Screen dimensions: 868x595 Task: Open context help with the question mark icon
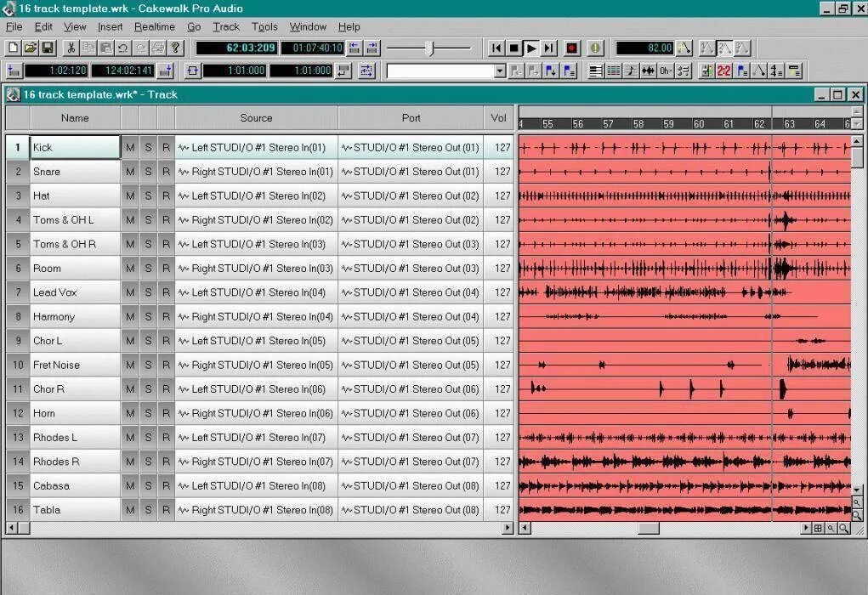[x=175, y=48]
